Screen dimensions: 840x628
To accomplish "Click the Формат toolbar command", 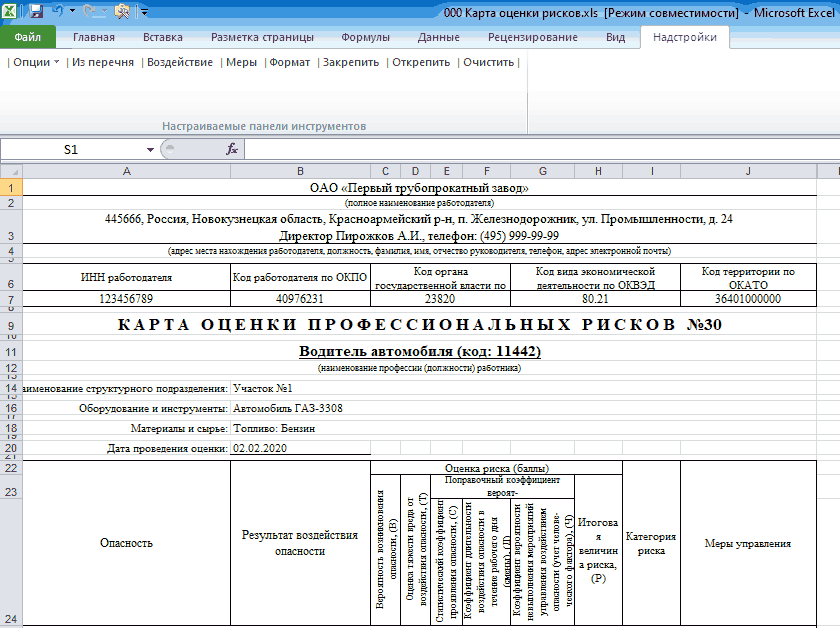I will coord(289,62).
